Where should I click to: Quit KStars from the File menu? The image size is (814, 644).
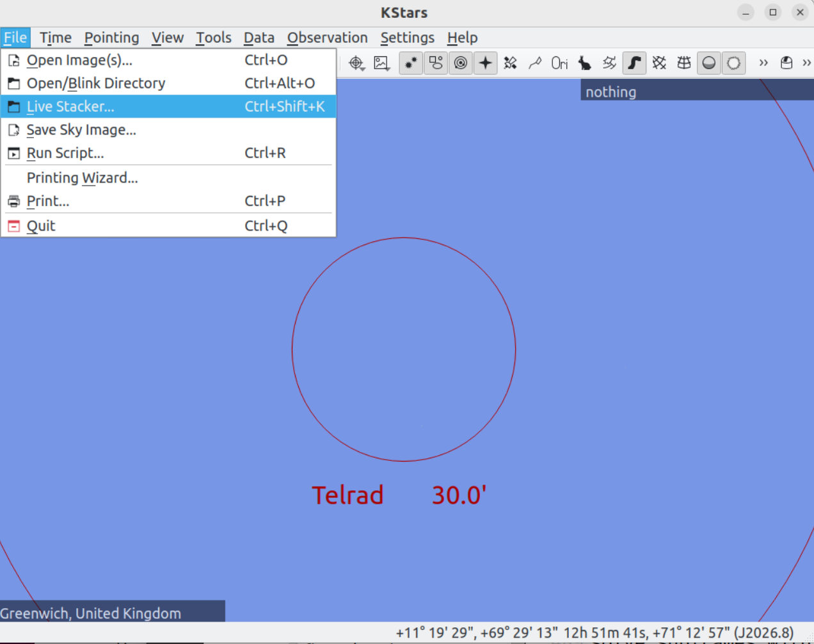pyautogui.click(x=168, y=226)
